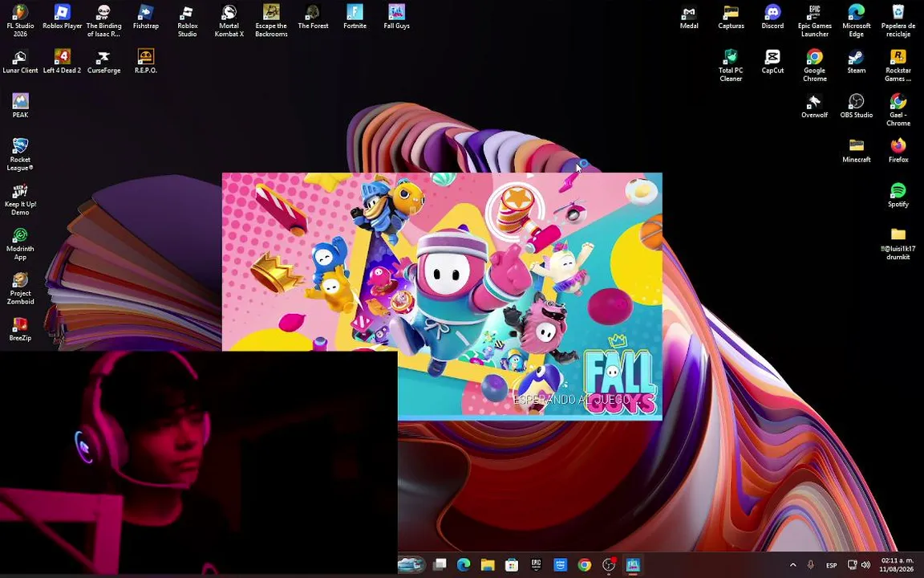Image resolution: width=924 pixels, height=578 pixels.
Task: Select the Lunar Client icon
Action: (20, 61)
